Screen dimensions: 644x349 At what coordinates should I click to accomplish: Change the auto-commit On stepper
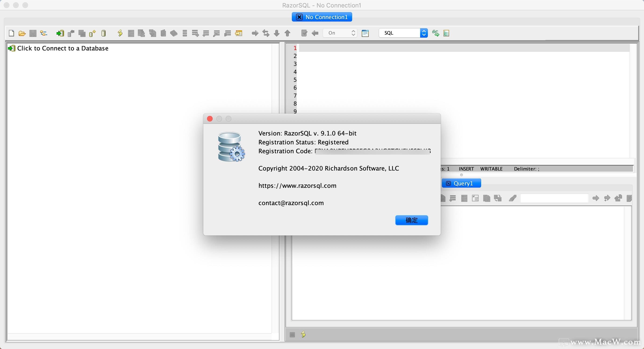pos(340,33)
